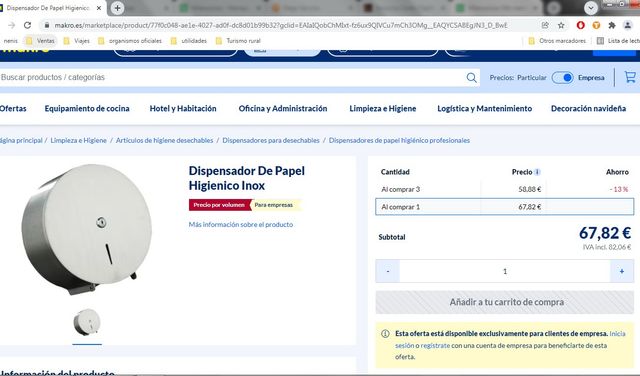Reload the current page
This screenshot has height=376, width=640.
[x=27, y=25]
